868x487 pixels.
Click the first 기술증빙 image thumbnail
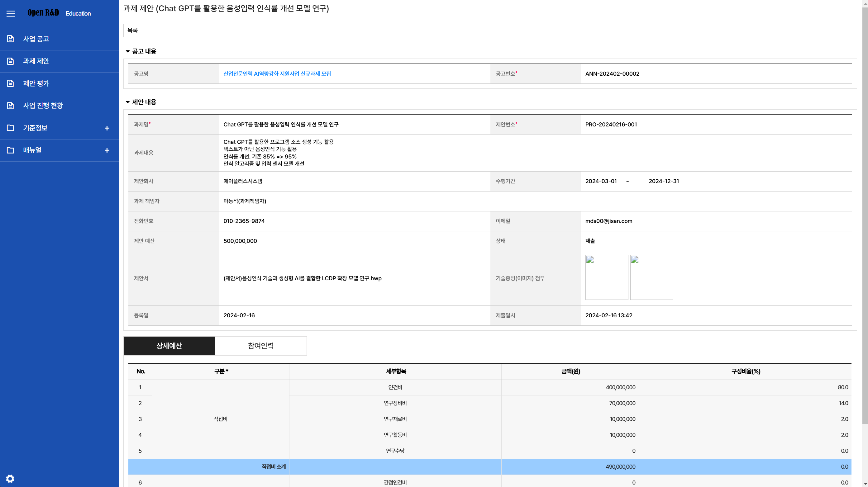607,277
